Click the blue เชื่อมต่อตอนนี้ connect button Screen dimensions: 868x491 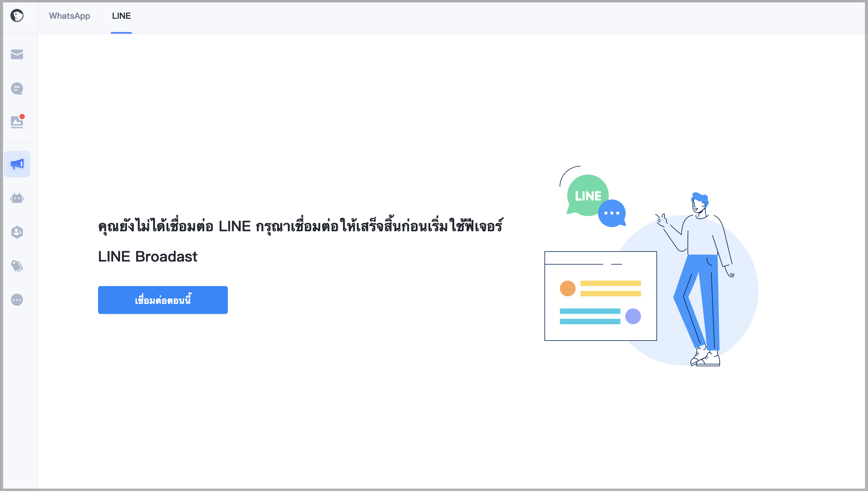pos(163,300)
